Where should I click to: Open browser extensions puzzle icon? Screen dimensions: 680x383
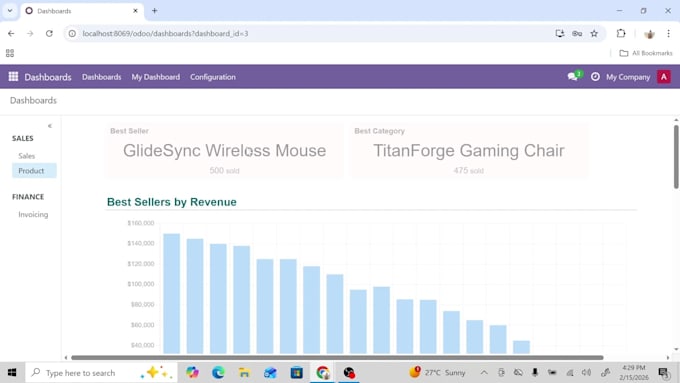click(621, 33)
